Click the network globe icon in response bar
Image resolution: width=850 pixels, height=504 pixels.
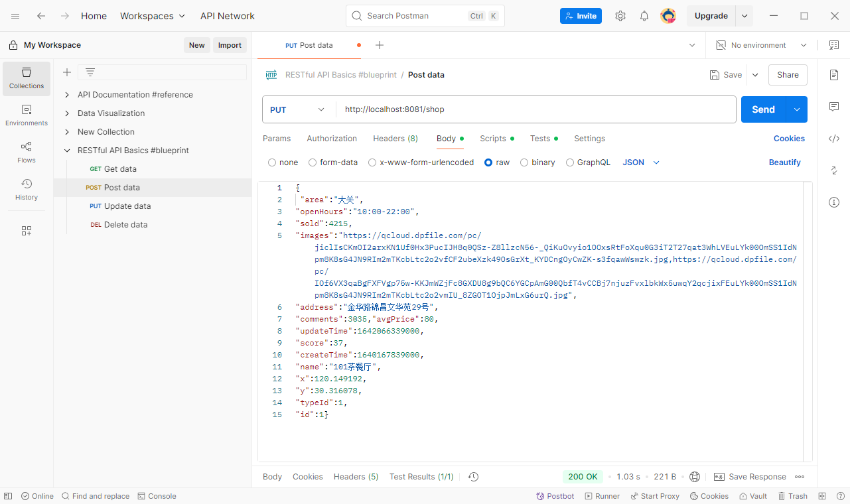tap(695, 477)
